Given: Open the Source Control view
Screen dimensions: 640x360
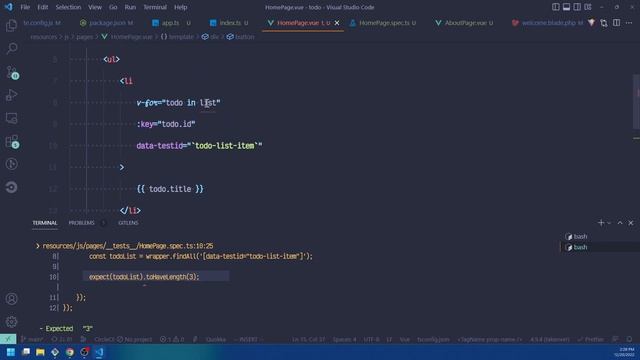Looking at the screenshot, I should tap(11, 72).
